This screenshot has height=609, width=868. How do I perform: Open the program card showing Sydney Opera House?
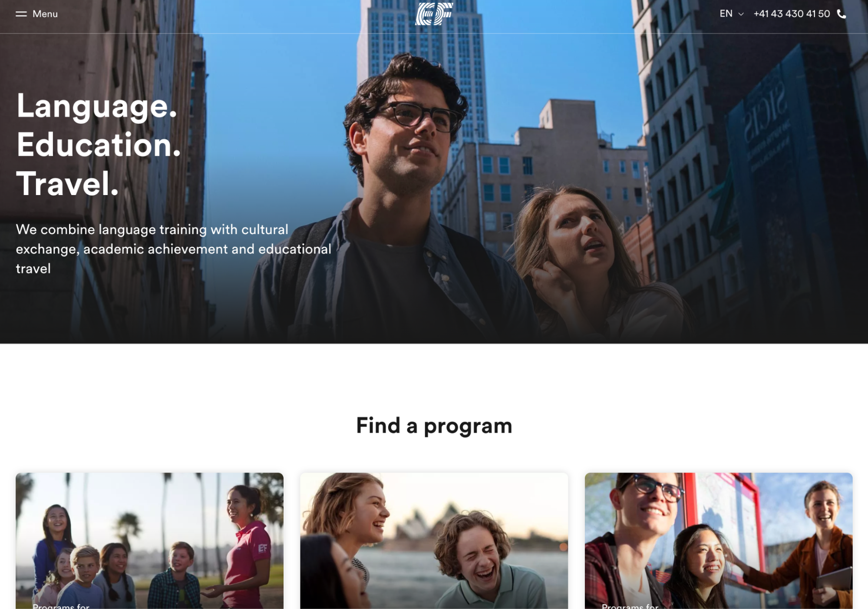coord(434,541)
